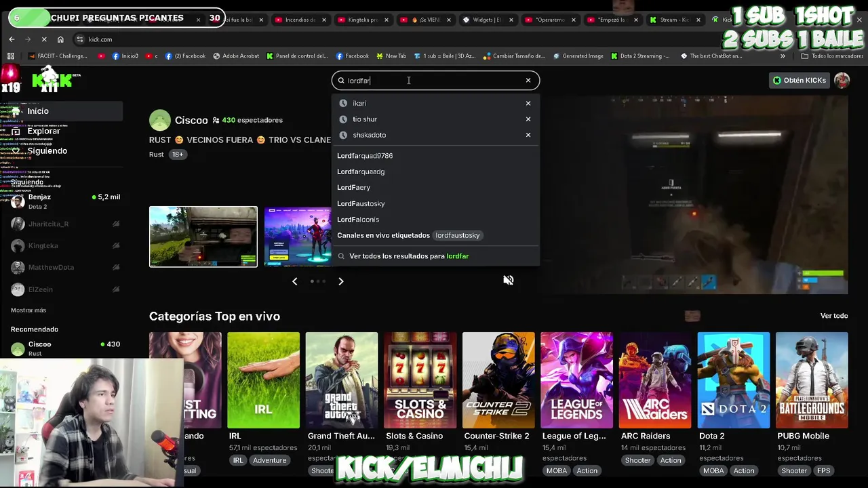The height and width of the screenshot is (488, 868).
Task: Open the PUBG Mobile category card
Action: (x=812, y=380)
